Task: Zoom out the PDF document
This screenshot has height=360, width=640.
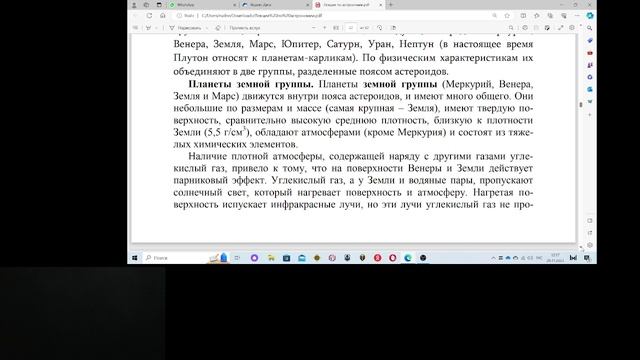Action: (313, 28)
